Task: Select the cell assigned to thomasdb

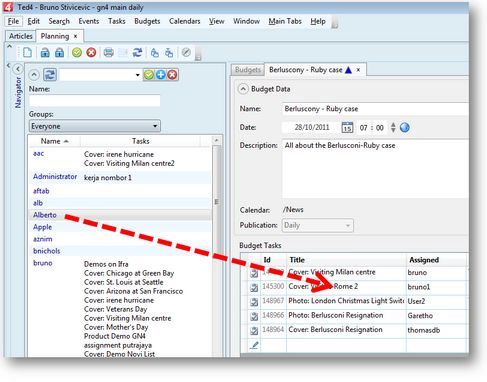Action: click(x=436, y=330)
